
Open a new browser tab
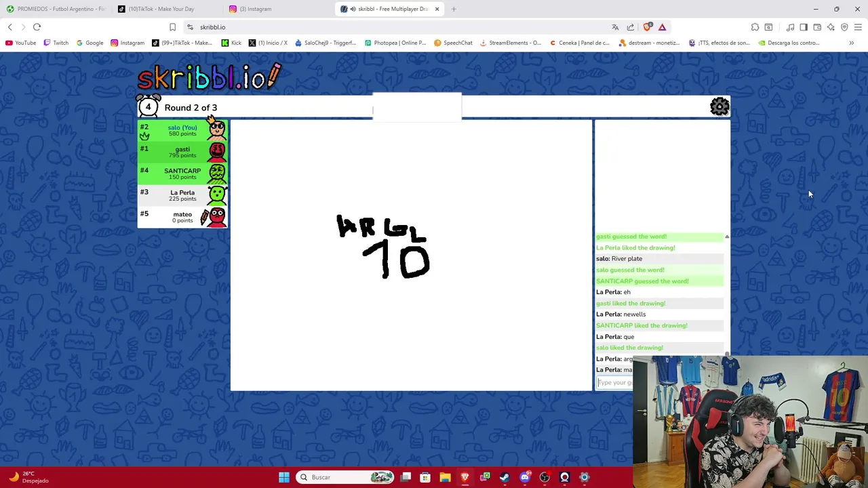454,9
